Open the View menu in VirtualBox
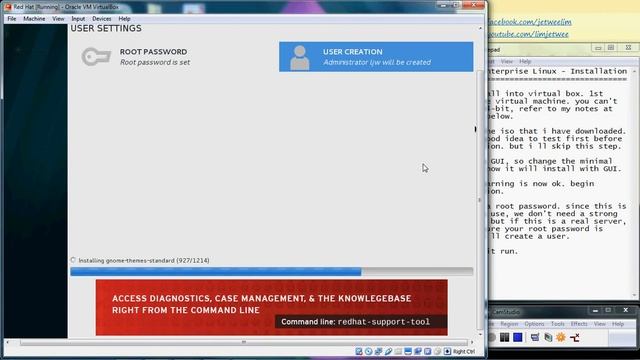This screenshot has width=640, height=360. point(58,19)
